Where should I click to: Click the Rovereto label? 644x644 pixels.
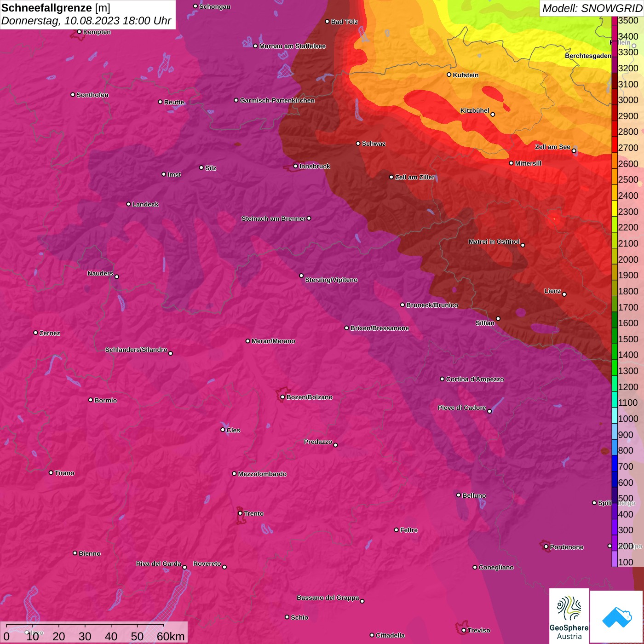point(207,563)
